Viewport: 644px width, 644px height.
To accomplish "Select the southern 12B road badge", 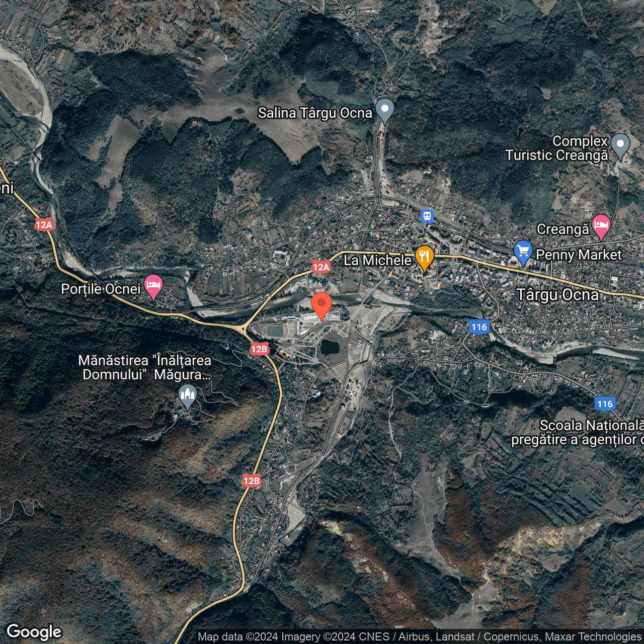I will (252, 480).
